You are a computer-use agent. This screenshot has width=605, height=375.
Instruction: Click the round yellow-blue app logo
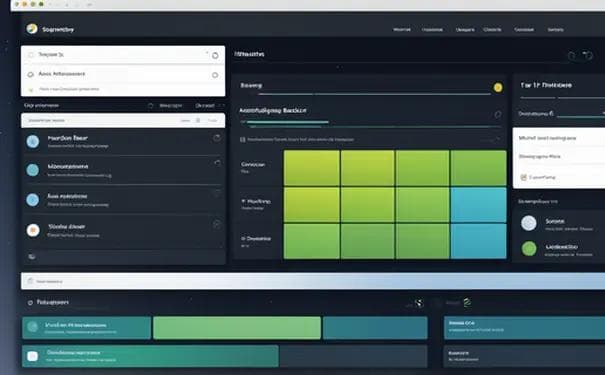[x=32, y=29]
